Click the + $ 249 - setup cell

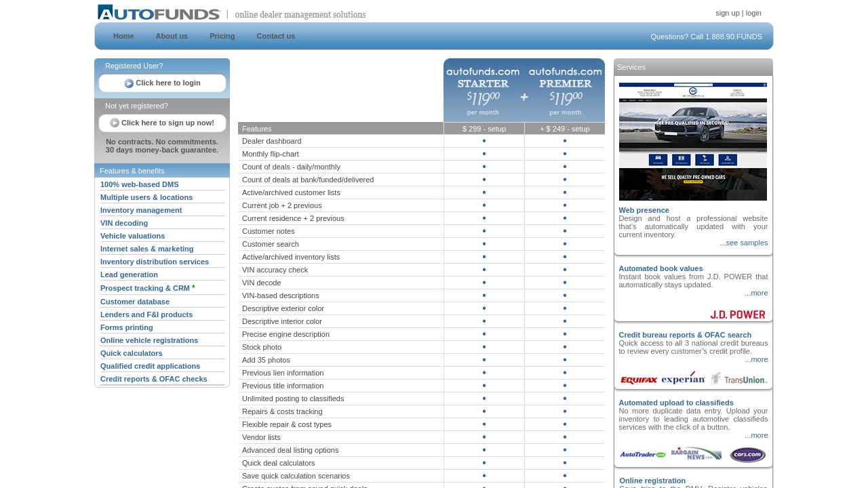[565, 129]
